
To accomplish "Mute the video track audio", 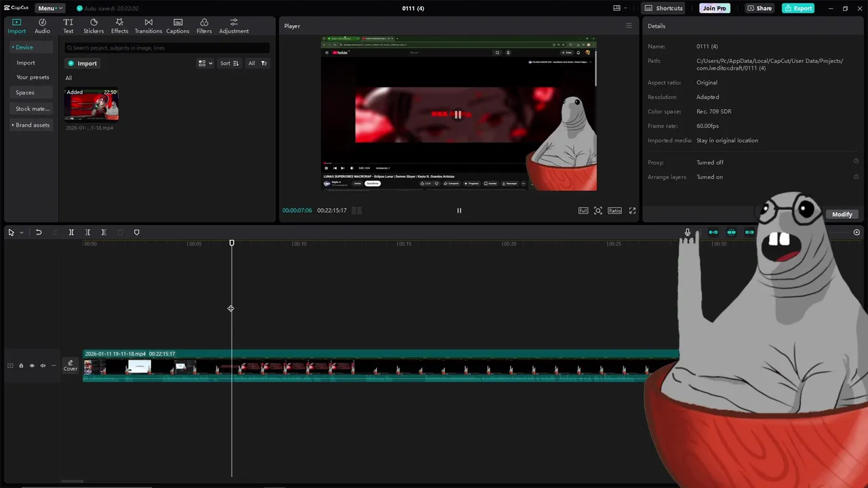I will (43, 366).
